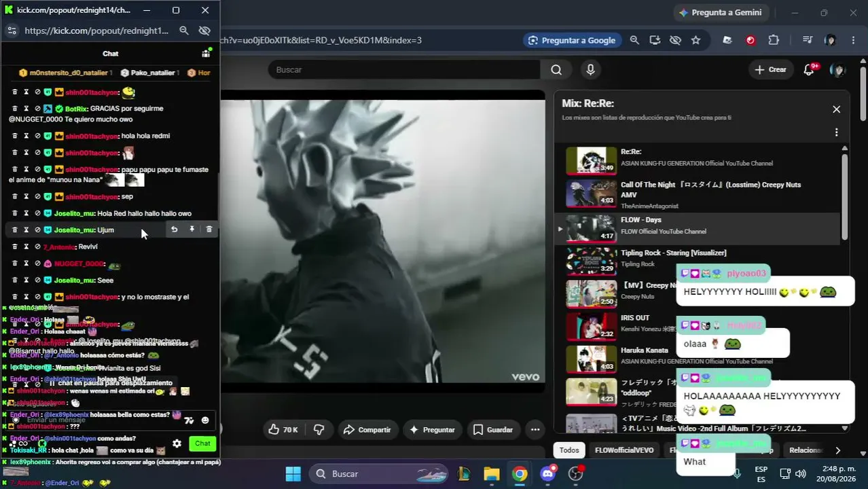The height and width of the screenshot is (489, 868).
Task: Click install app icon in Chrome address bar
Action: pyautogui.click(x=655, y=40)
